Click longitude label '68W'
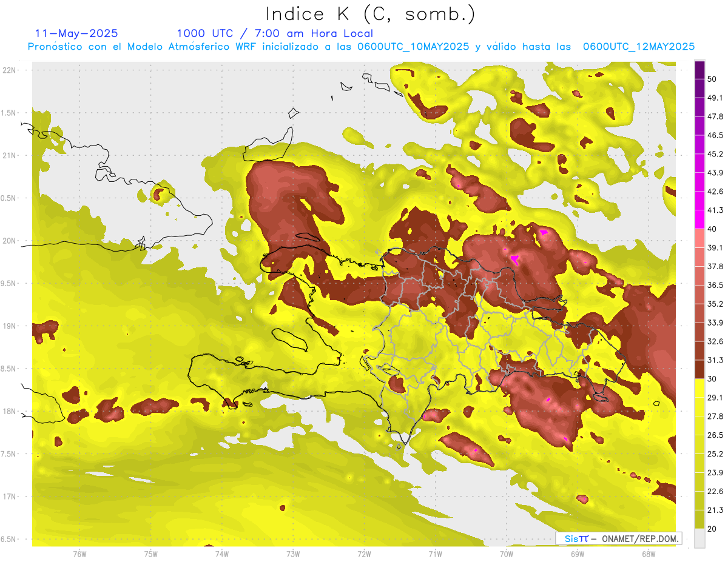The image size is (728, 562). 649,554
